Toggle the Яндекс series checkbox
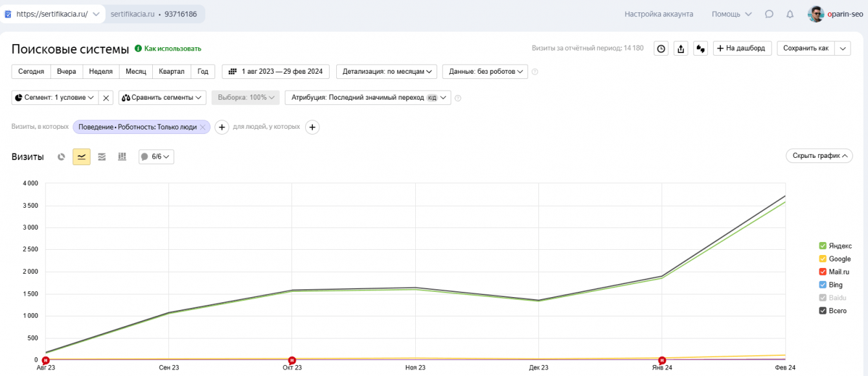 coord(823,246)
